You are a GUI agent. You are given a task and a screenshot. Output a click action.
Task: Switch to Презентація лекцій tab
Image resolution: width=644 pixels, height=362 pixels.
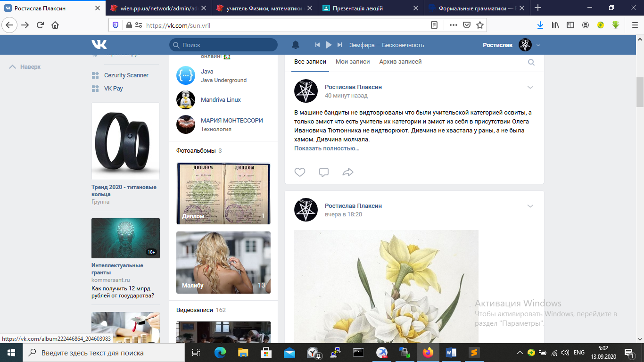coord(370,8)
